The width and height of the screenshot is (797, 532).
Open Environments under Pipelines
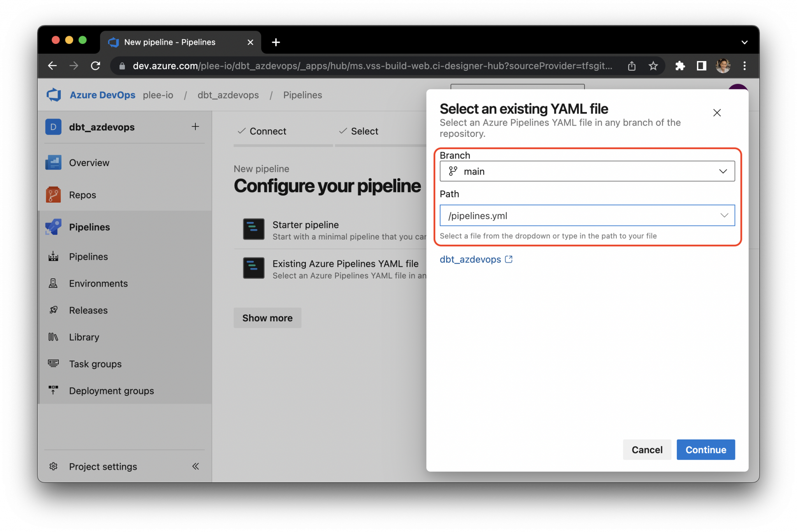(98, 283)
